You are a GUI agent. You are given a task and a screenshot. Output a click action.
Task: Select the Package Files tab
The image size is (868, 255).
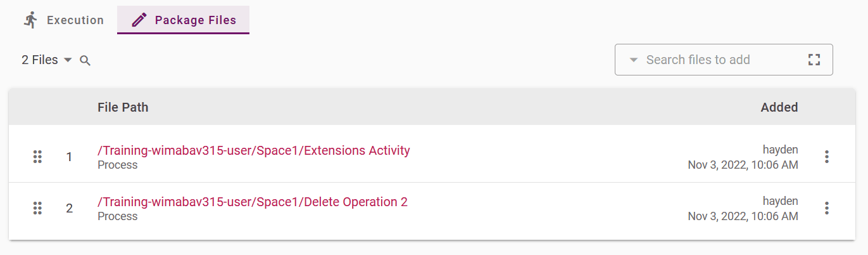click(x=183, y=20)
